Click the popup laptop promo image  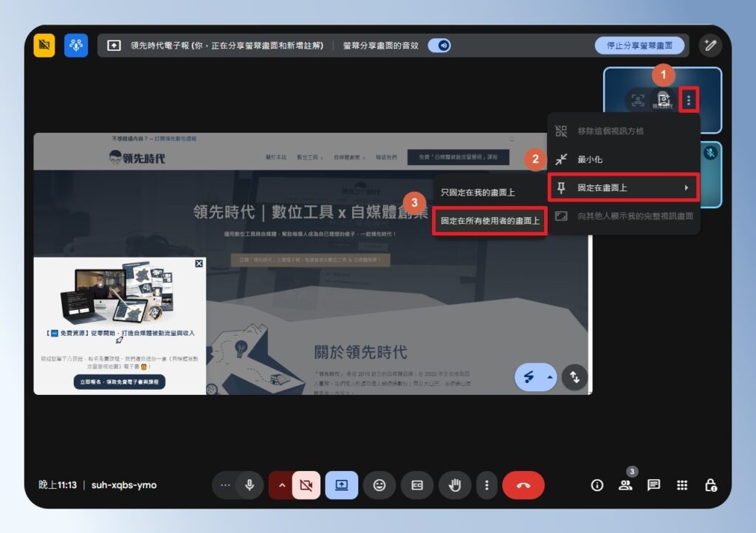tap(117, 292)
